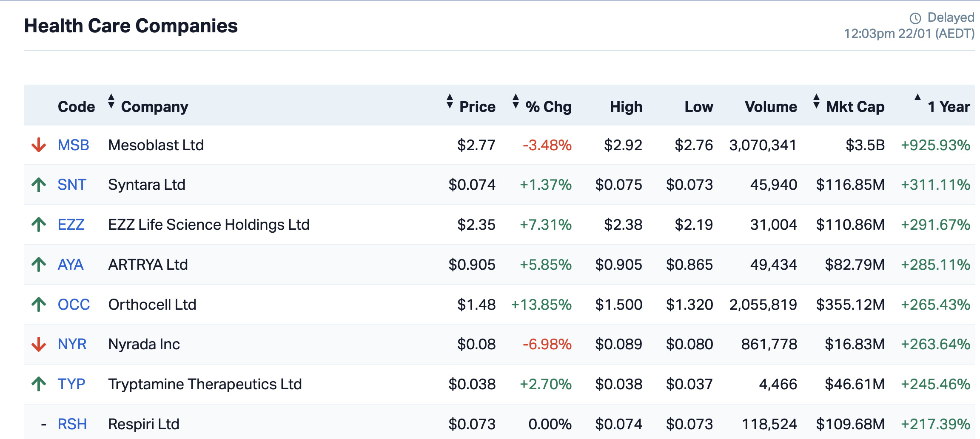Click Syntara's +311.11% one-year return
Viewport: 980px width, 439px height.
[936, 185]
